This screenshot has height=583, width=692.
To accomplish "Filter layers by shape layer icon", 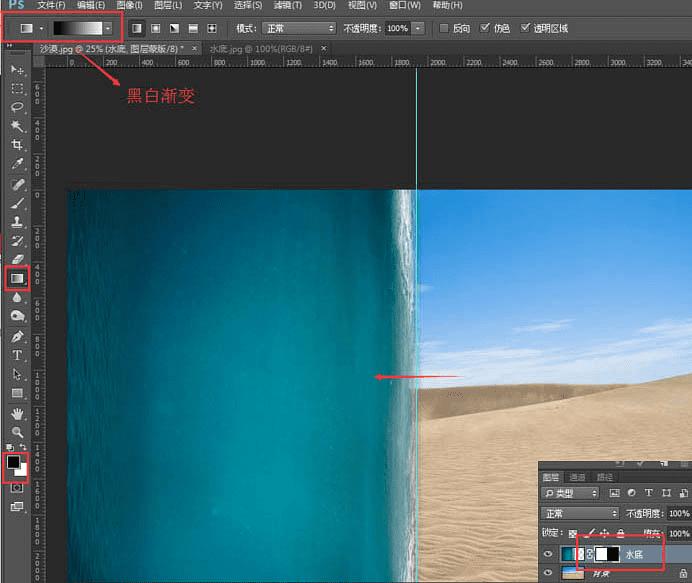I will point(666,493).
